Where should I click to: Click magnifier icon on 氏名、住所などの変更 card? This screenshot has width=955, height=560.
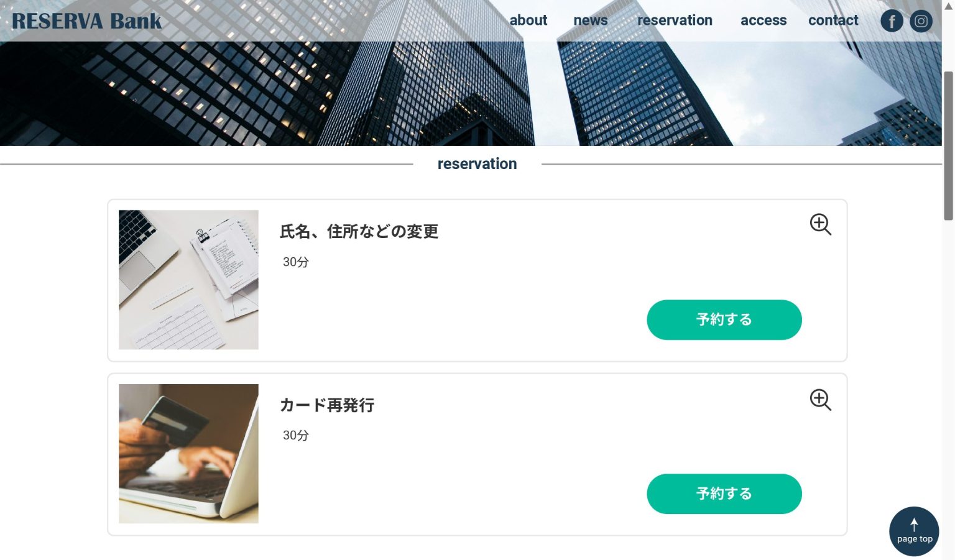820,224
